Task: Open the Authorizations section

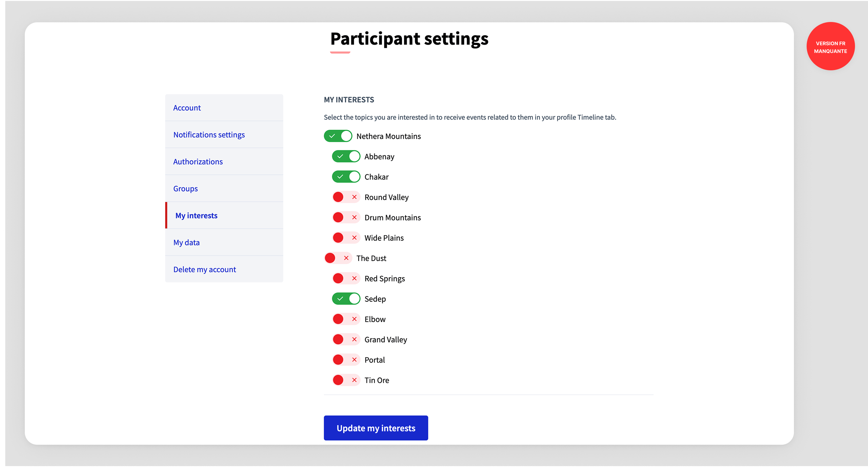Action: pos(224,162)
